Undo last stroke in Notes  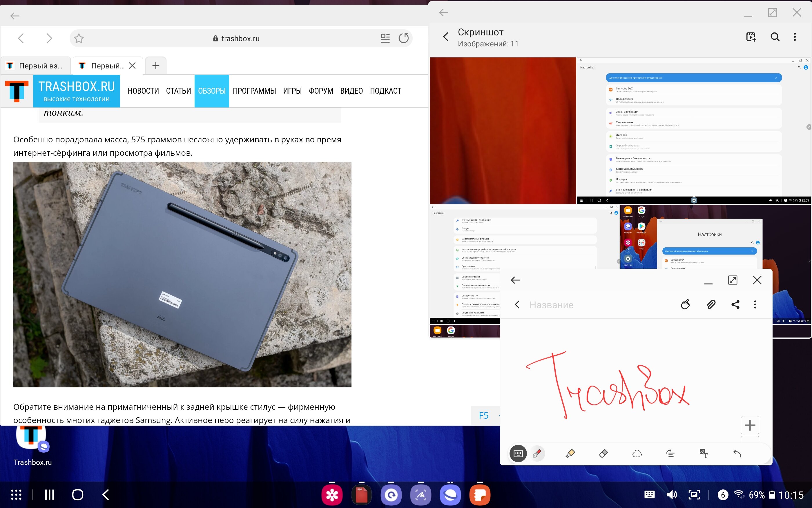pyautogui.click(x=737, y=453)
